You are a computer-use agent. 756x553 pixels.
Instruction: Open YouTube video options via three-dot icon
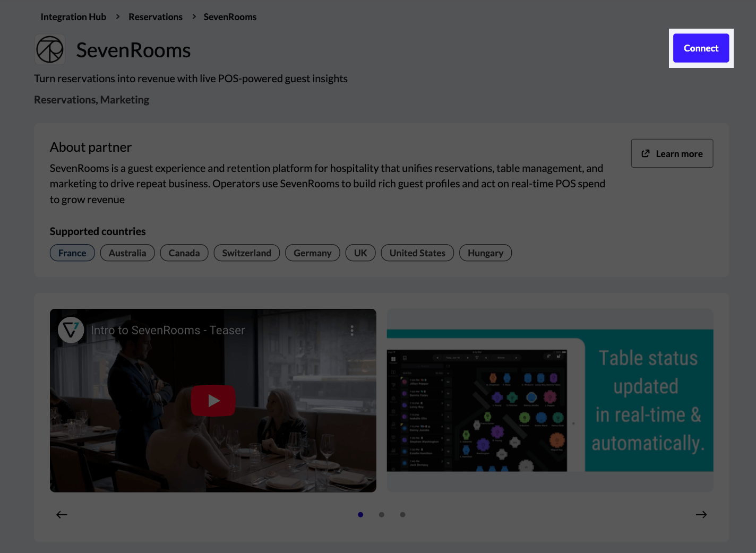pyautogui.click(x=352, y=330)
